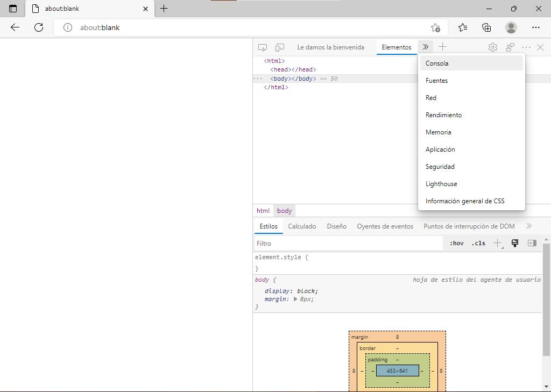The width and height of the screenshot is (551, 392).
Task: Select the body node in DOM tree
Action: 293,79
